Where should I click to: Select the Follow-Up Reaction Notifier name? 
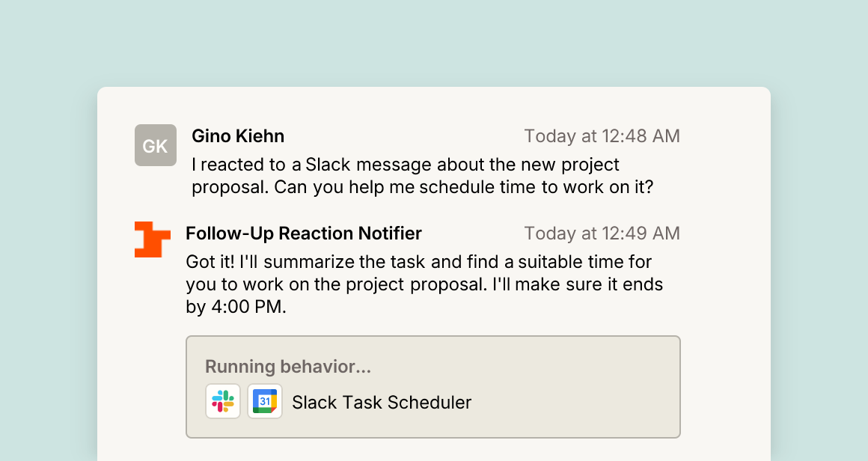pyautogui.click(x=303, y=233)
